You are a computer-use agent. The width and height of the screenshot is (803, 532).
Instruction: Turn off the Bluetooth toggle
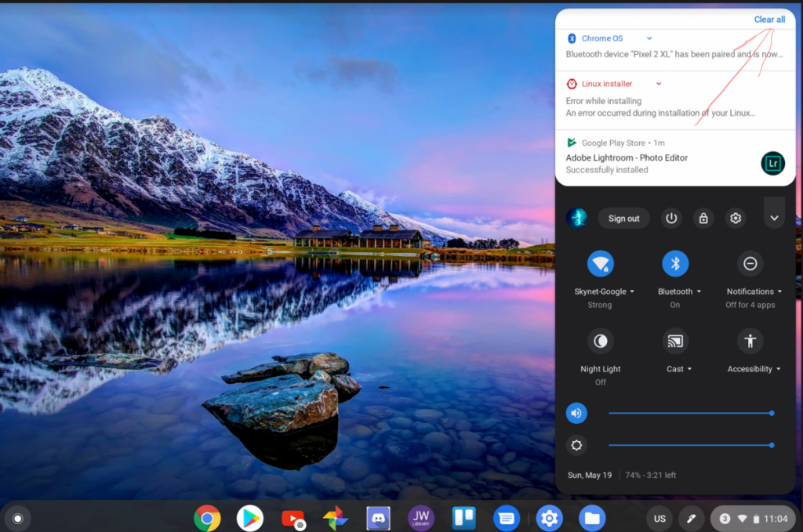point(675,264)
